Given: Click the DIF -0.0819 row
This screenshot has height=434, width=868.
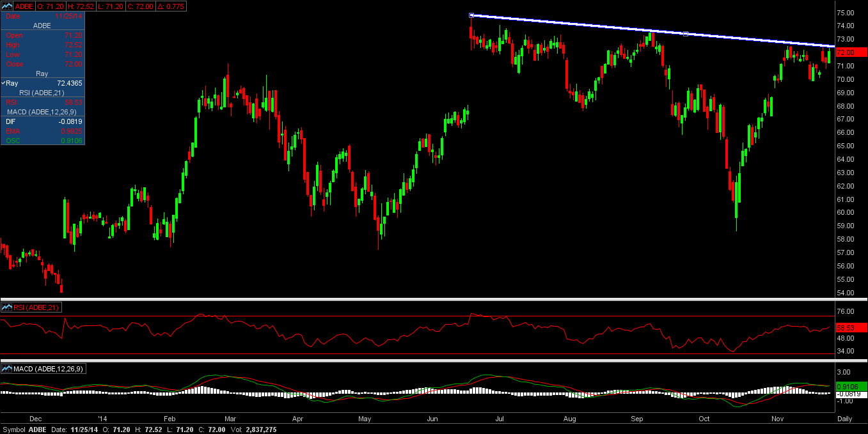Looking at the screenshot, I should [x=42, y=121].
